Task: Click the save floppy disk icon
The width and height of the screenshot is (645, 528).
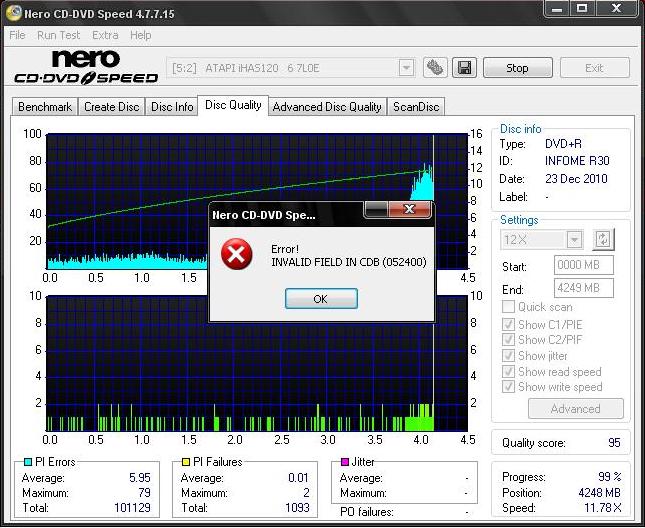Action: coord(464,68)
